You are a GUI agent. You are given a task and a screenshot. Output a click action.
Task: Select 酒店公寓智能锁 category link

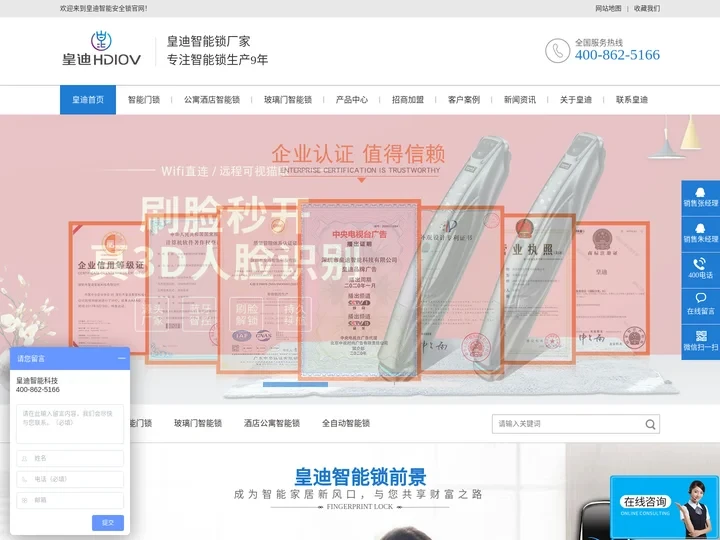tap(272, 423)
